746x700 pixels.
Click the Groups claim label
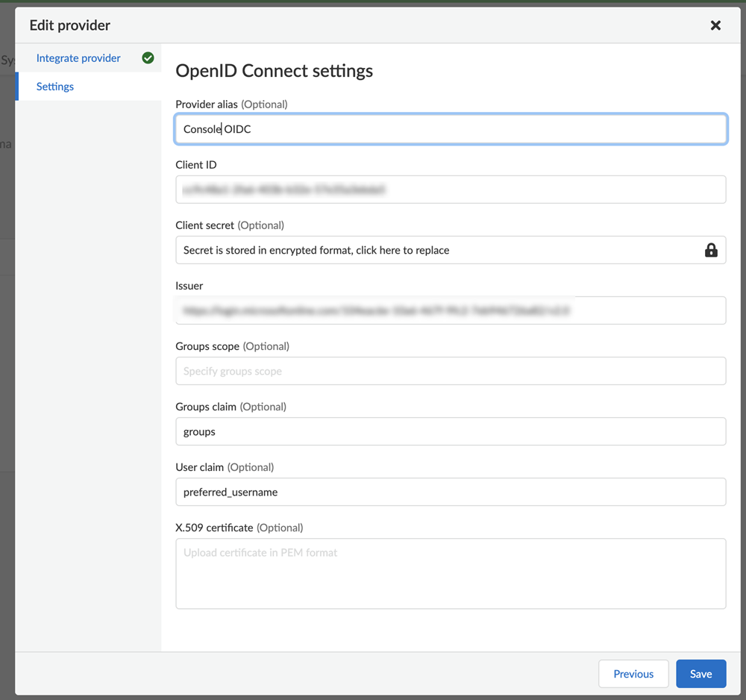click(206, 407)
